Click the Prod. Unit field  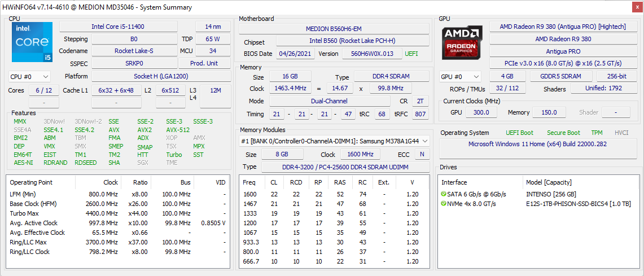click(x=204, y=63)
